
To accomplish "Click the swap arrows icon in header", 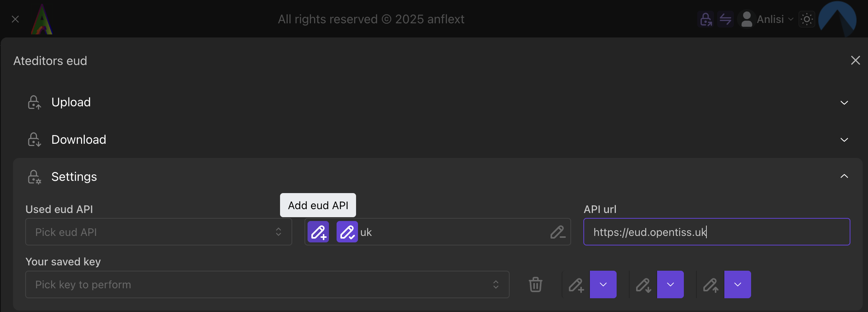I will (725, 19).
